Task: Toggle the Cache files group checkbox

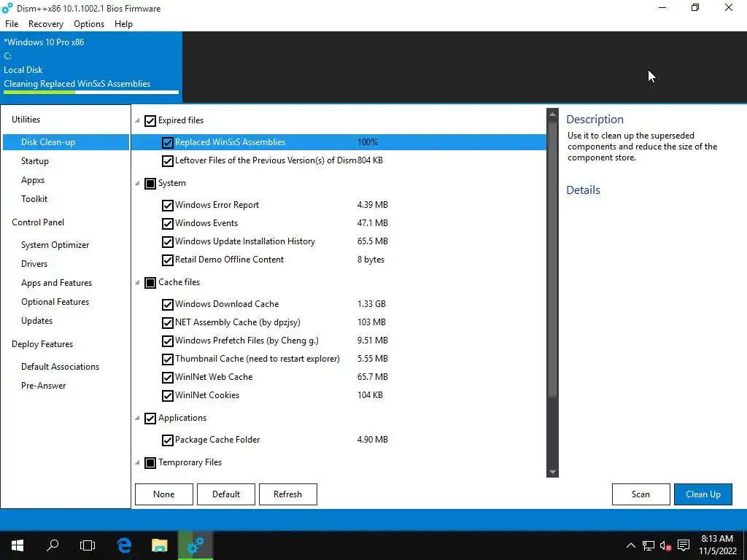Action: pyautogui.click(x=150, y=283)
